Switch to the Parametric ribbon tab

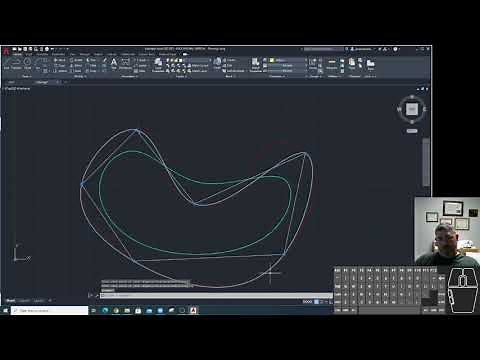[x=58, y=54]
